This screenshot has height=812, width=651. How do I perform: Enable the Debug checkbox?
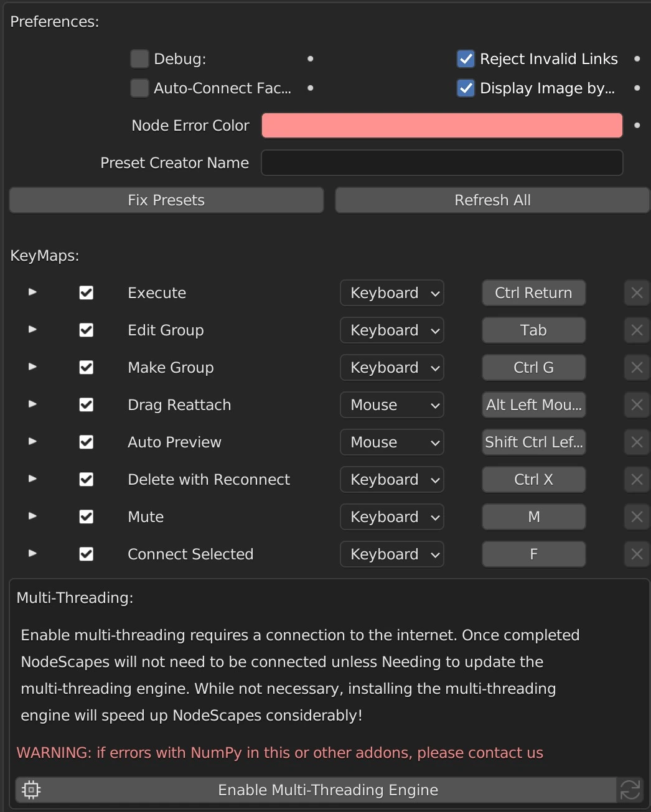coord(139,59)
